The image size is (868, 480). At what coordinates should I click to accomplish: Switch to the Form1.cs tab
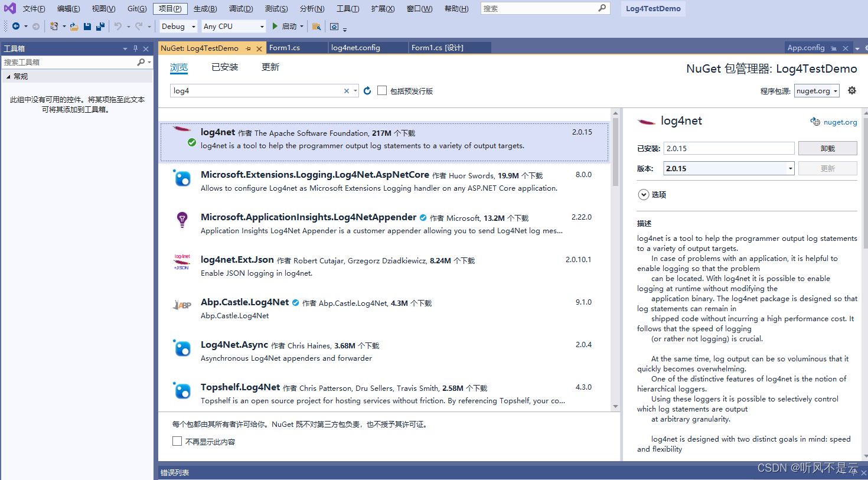click(x=297, y=48)
